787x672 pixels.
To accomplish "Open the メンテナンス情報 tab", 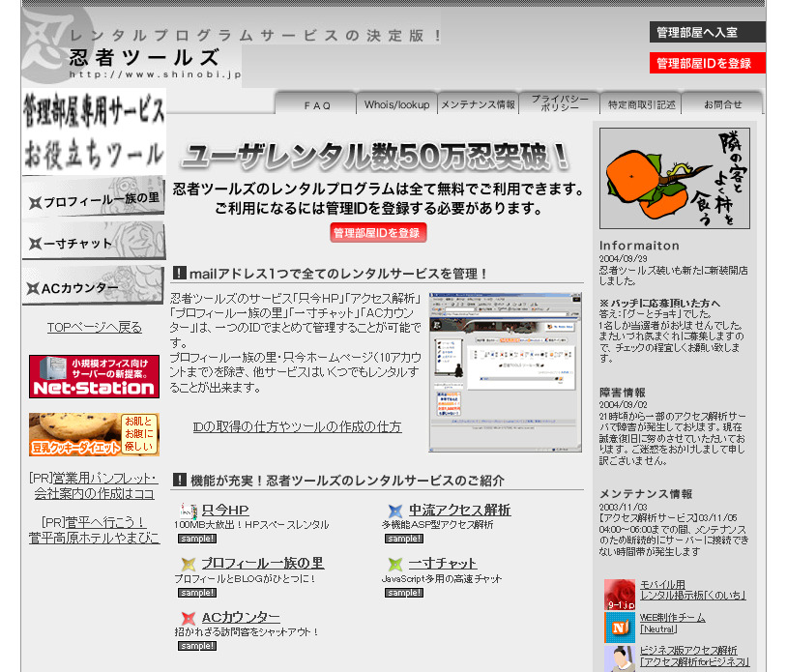I will [x=479, y=104].
